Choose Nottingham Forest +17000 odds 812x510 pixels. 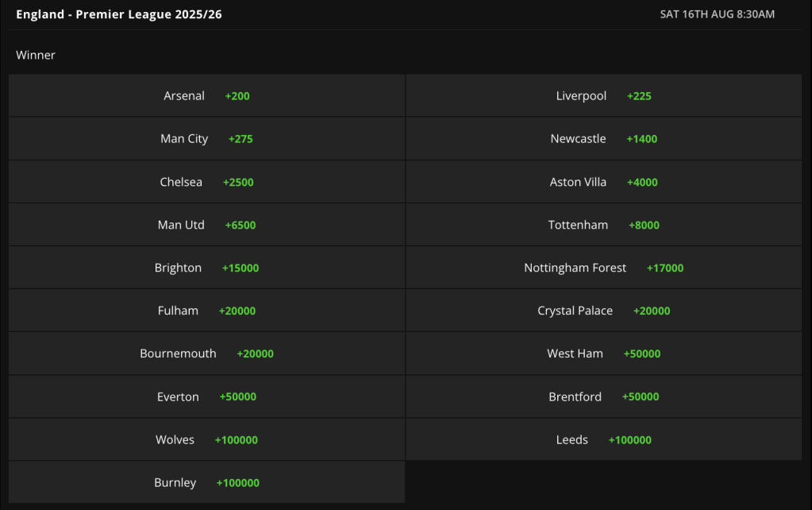(x=604, y=268)
